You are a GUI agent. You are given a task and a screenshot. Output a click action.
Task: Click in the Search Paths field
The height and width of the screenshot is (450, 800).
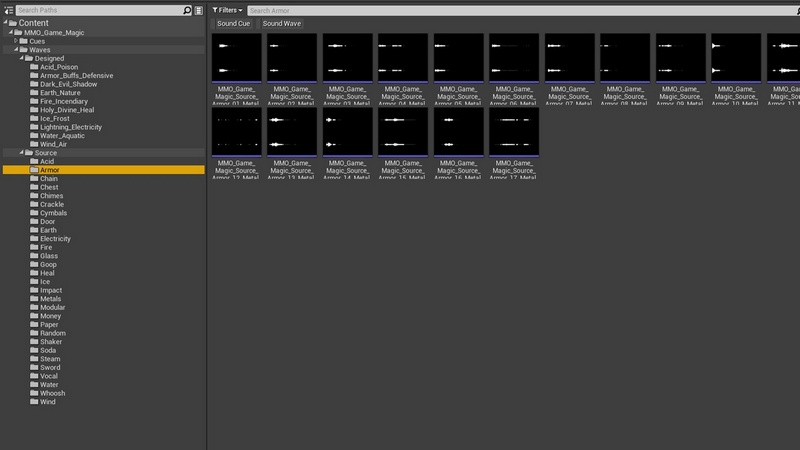(x=98, y=10)
